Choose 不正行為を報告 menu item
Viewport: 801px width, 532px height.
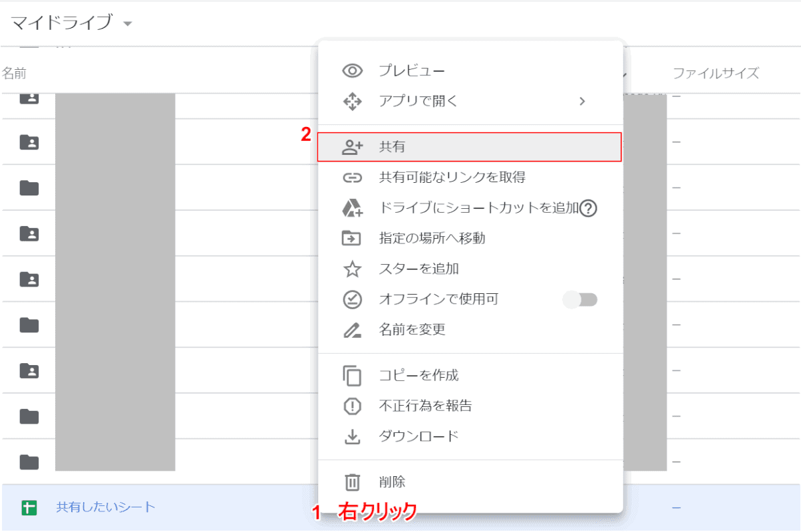[x=470, y=406]
